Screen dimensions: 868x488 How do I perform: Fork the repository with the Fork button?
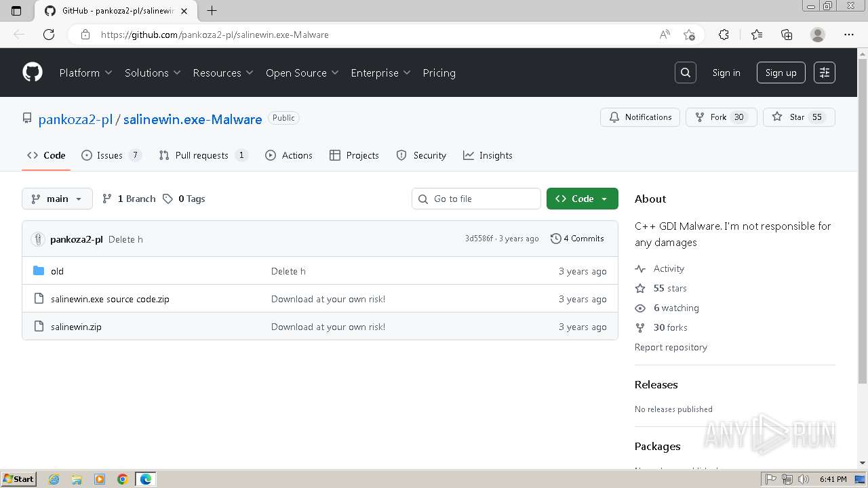click(722, 117)
